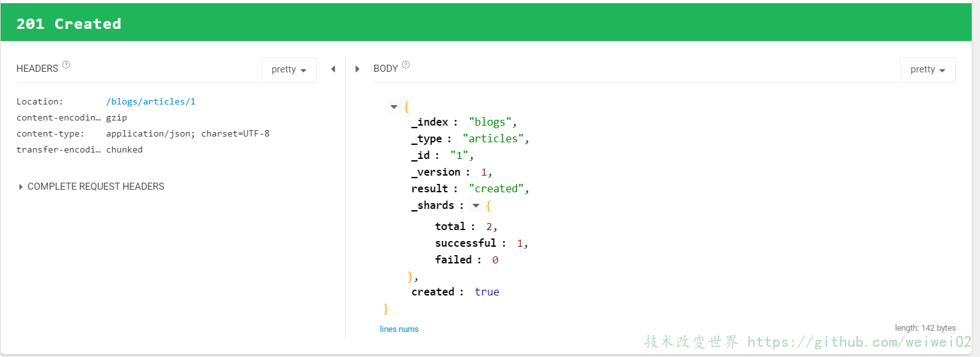Select the total key

pos(451,226)
